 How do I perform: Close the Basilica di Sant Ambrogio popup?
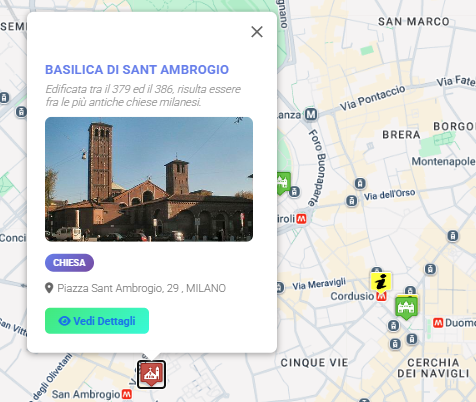[257, 32]
